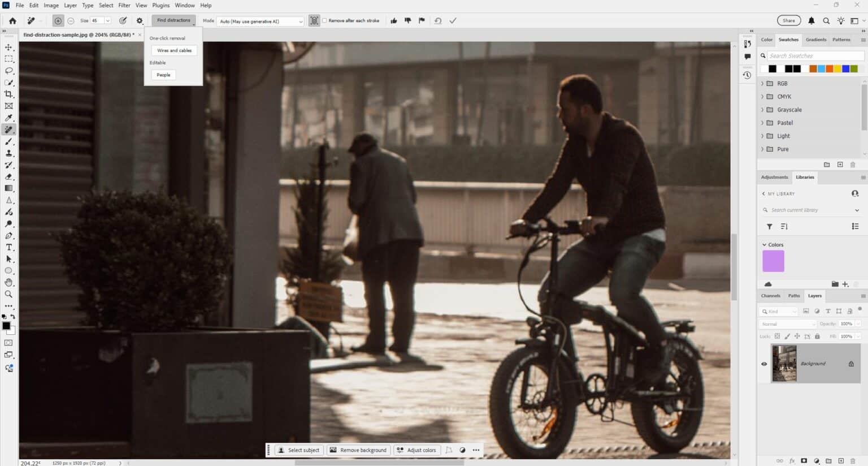This screenshot has width=868, height=466.
Task: Toggle the Background layer lock icon
Action: 851,364
